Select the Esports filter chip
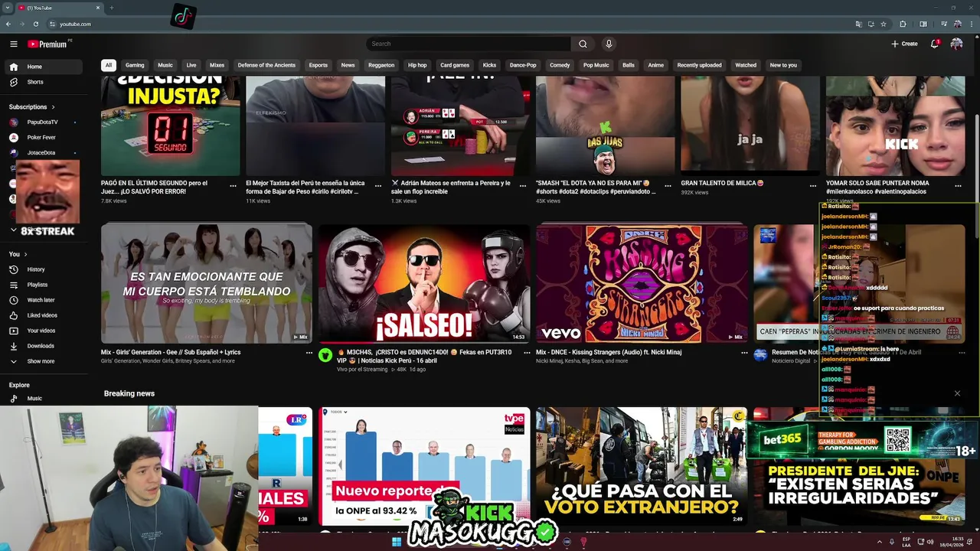This screenshot has width=980, height=551. [318, 65]
